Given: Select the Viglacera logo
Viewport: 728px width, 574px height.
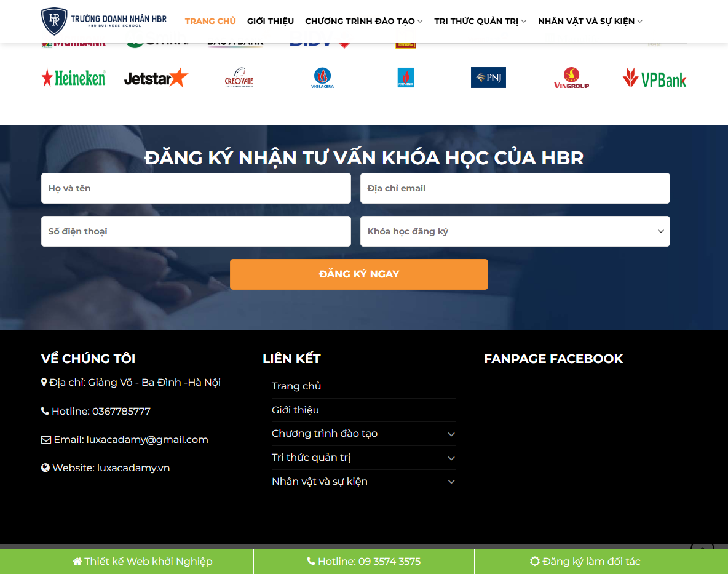Looking at the screenshot, I should (322, 78).
